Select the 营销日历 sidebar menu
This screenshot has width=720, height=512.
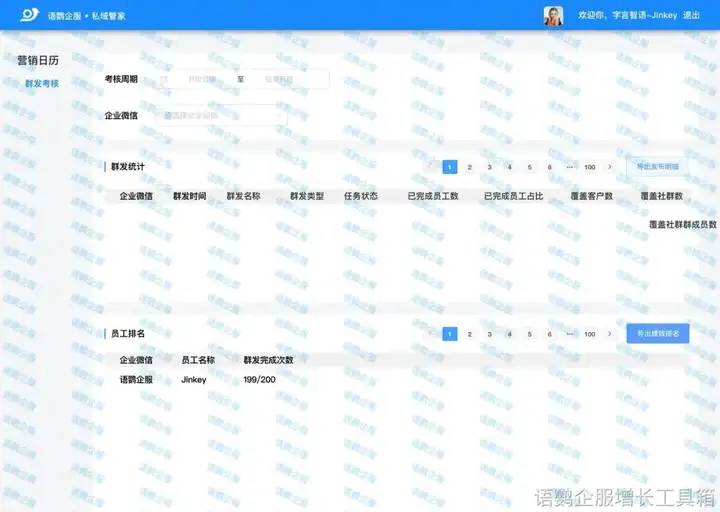tap(38, 60)
